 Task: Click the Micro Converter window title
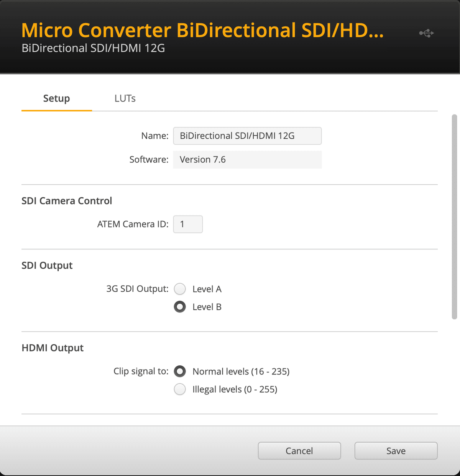202,30
